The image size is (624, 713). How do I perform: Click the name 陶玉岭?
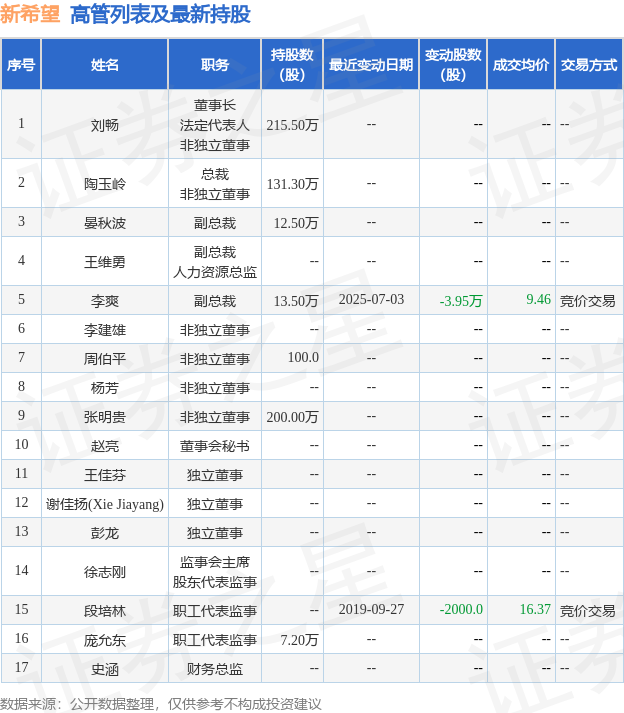[x=105, y=184]
